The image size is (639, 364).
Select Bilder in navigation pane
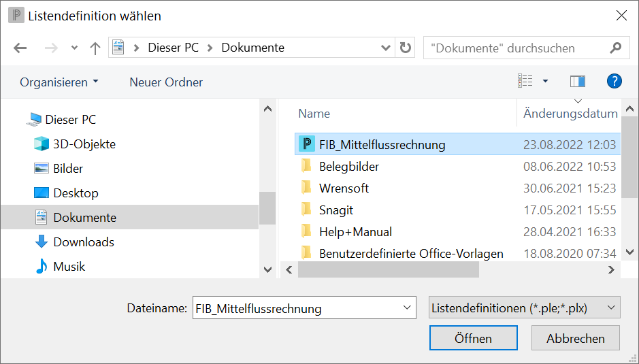click(x=68, y=168)
